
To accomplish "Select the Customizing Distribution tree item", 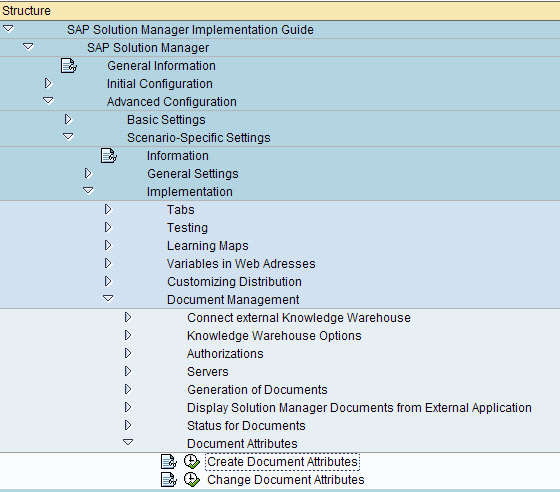I will pyautogui.click(x=234, y=282).
